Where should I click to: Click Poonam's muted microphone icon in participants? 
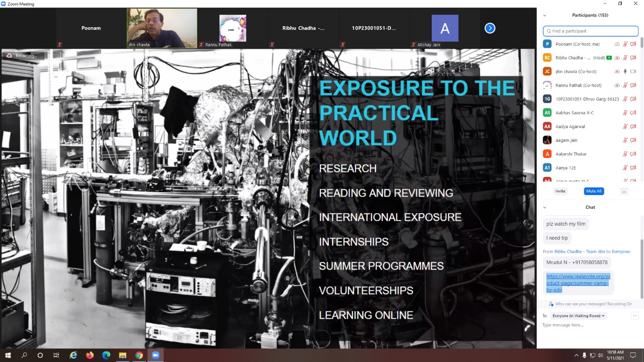625,44
